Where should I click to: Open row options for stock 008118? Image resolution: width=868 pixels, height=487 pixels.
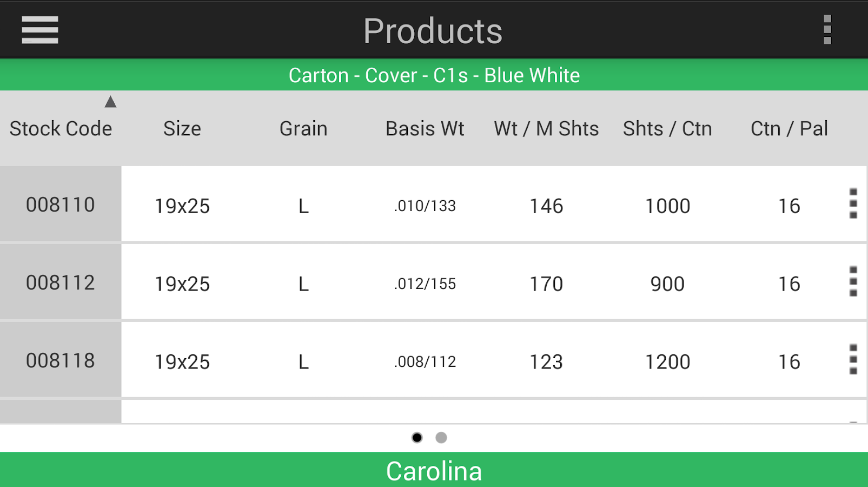coord(853,360)
